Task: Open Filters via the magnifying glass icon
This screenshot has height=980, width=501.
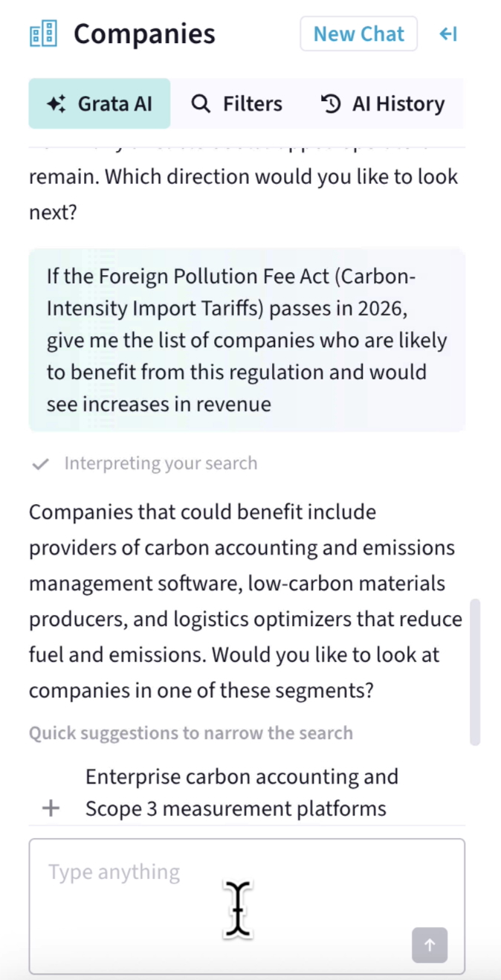Action: click(x=201, y=104)
